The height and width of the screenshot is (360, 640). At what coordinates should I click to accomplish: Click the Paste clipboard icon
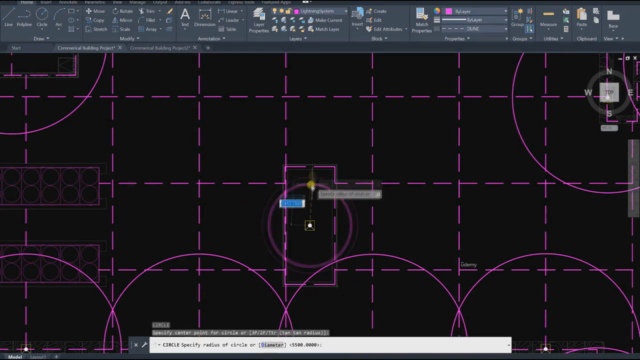tap(582, 18)
